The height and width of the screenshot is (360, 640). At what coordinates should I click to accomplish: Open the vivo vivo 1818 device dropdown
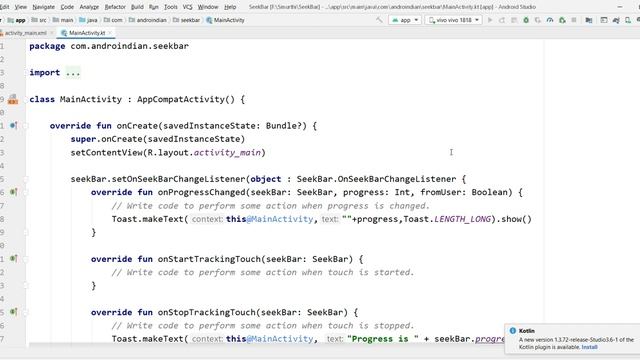coord(453,20)
